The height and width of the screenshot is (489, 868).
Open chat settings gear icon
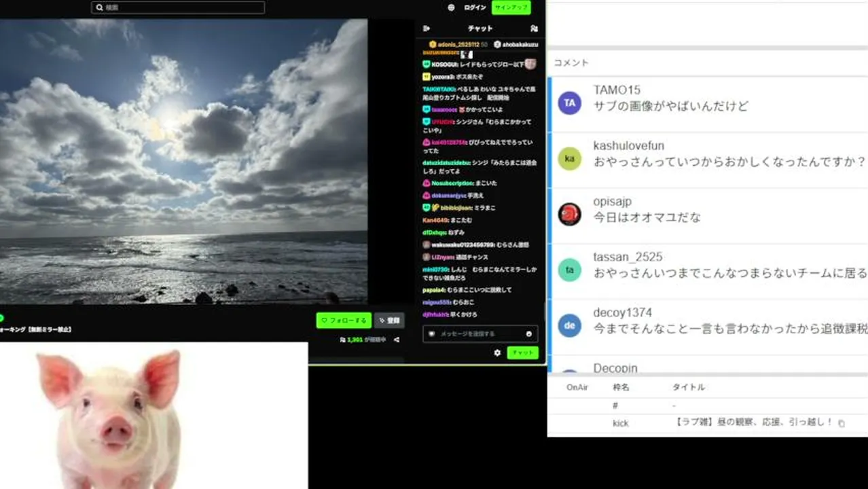497,352
